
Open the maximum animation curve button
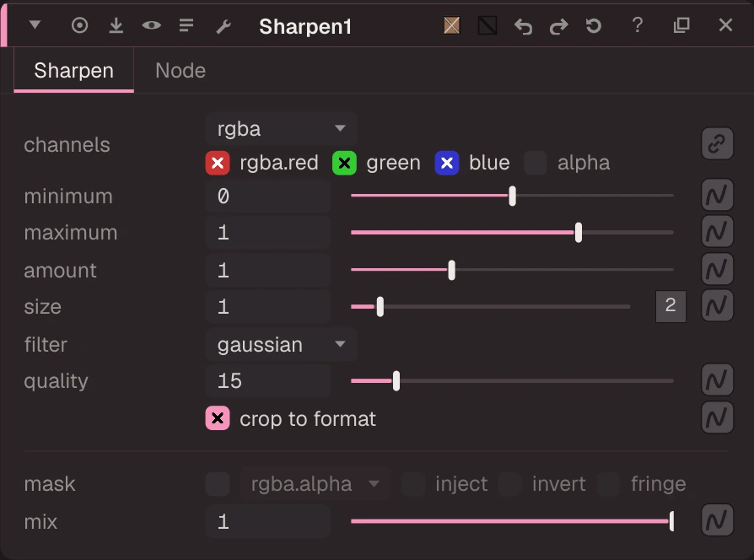point(717,232)
